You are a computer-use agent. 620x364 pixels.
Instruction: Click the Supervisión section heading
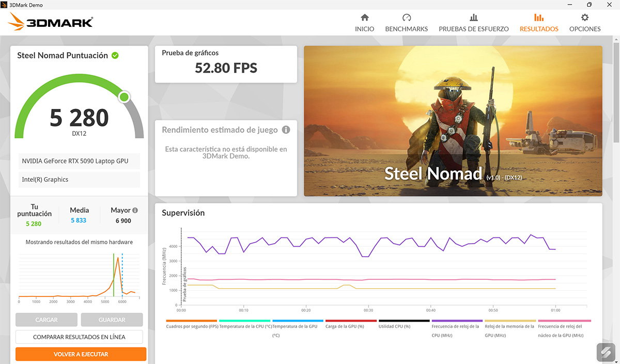click(x=183, y=213)
